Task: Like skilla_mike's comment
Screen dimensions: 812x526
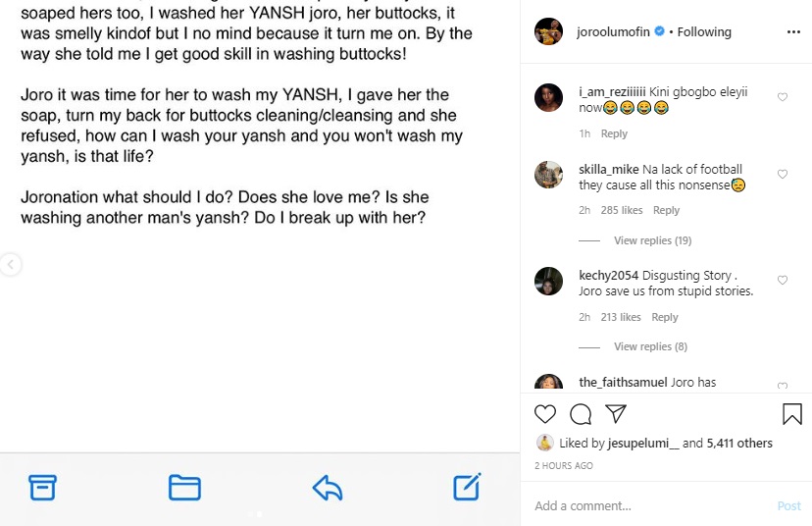Action: (783, 174)
